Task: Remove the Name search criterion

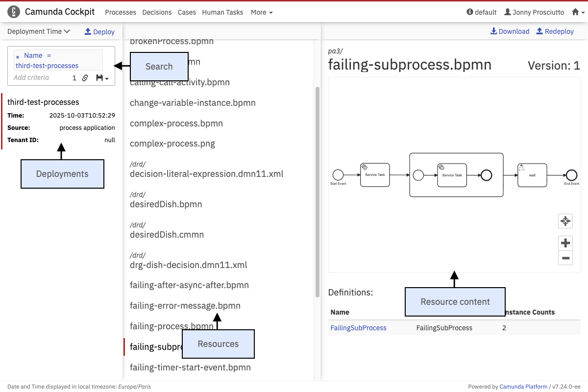Action: (18, 57)
